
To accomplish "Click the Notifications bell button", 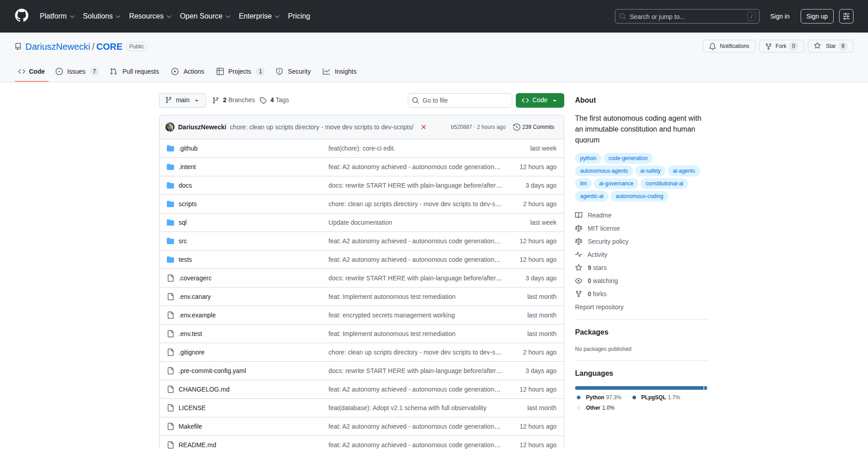I will point(729,46).
